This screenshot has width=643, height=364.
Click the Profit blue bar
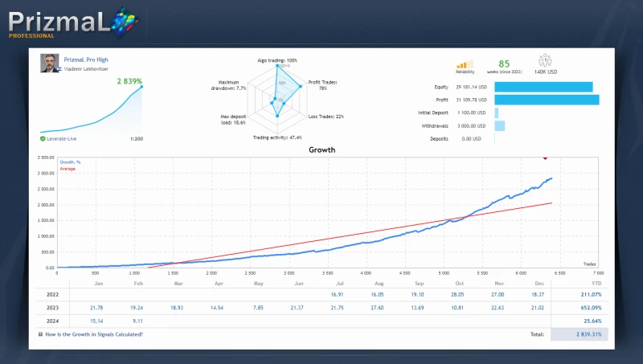coord(547,100)
